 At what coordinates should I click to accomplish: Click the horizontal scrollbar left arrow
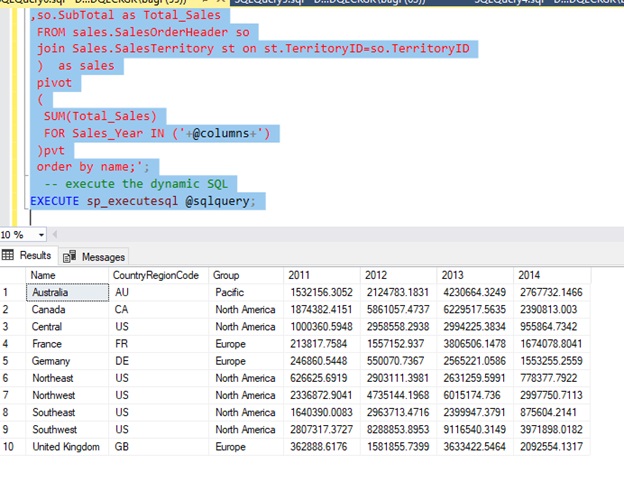55,234
